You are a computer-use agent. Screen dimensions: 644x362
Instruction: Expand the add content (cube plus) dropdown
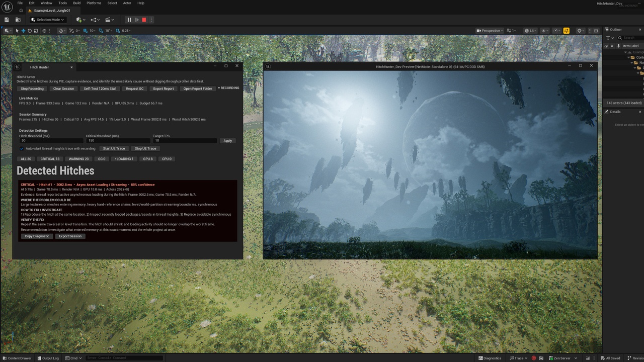[80, 20]
